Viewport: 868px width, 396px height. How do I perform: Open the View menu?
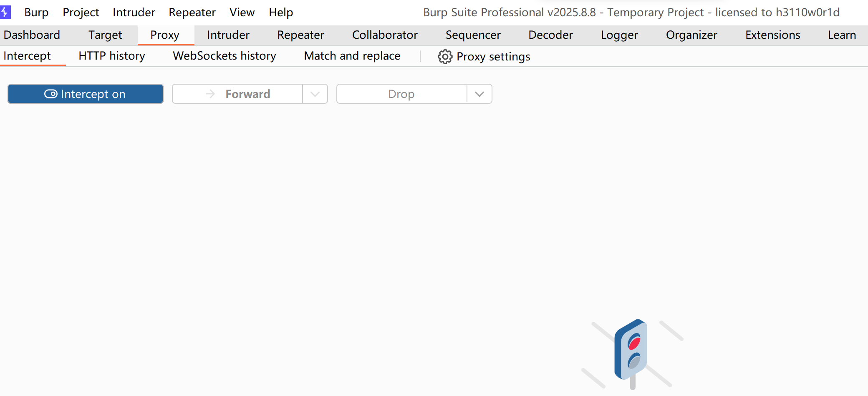(x=242, y=13)
